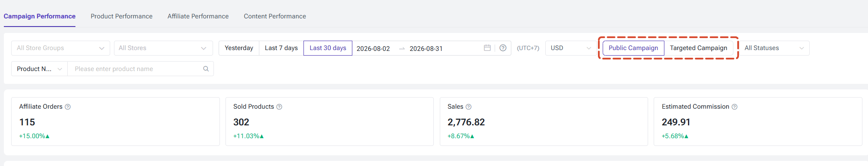Click the start date 2026-08-02 field
The image size is (868, 166).
coord(373,48)
